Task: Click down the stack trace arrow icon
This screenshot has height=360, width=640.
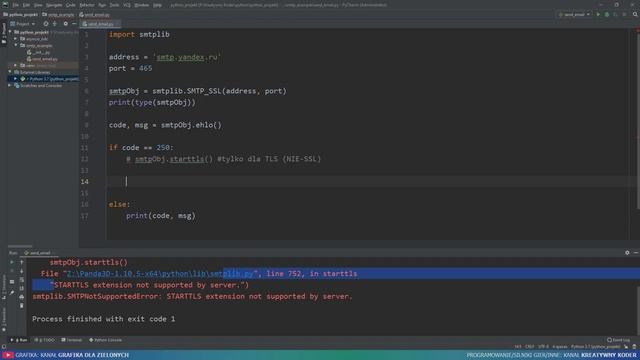Action: [x=22, y=271]
